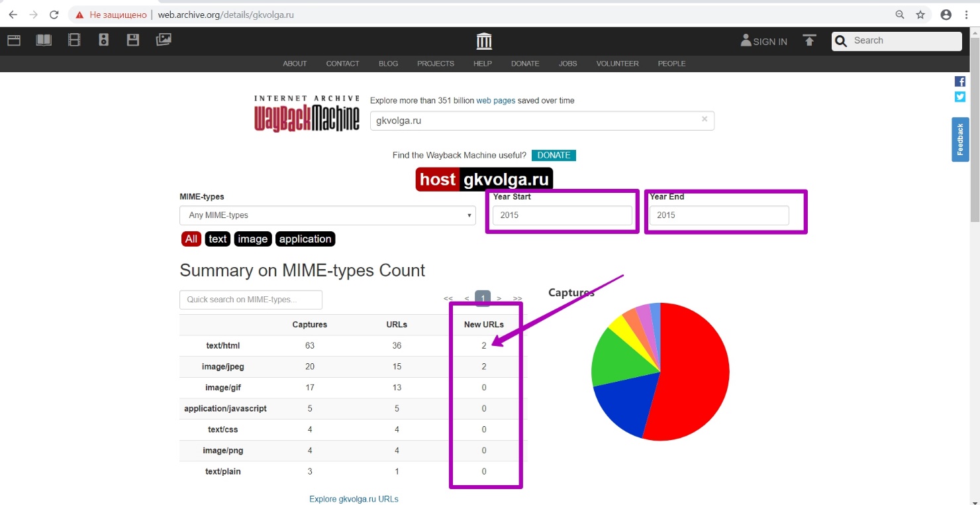Image resolution: width=980 pixels, height=505 pixels.
Task: Open the Audio speaker icon in the top bar
Action: [x=103, y=40]
